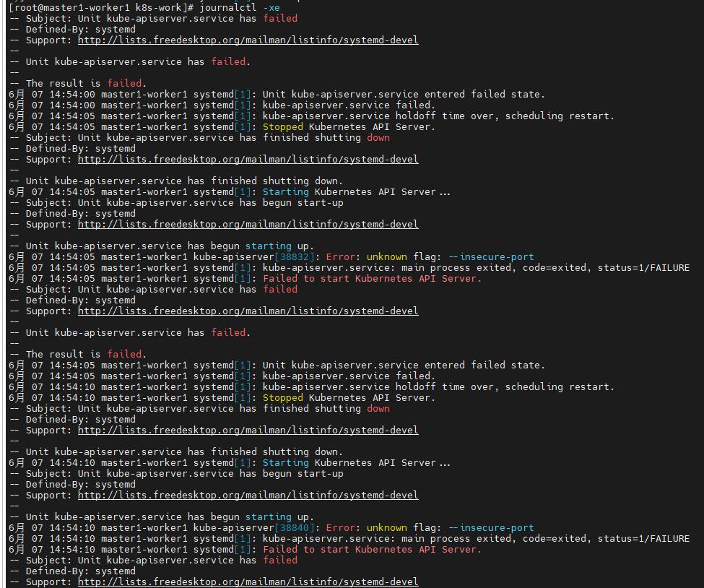
Task: Open the last Support link at the bottom
Action: [248, 581]
